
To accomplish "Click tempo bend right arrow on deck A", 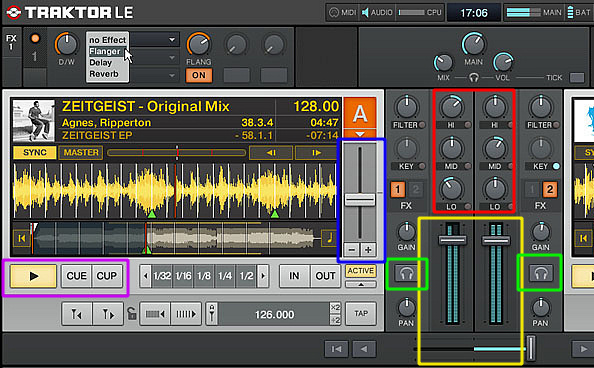I will (316, 153).
